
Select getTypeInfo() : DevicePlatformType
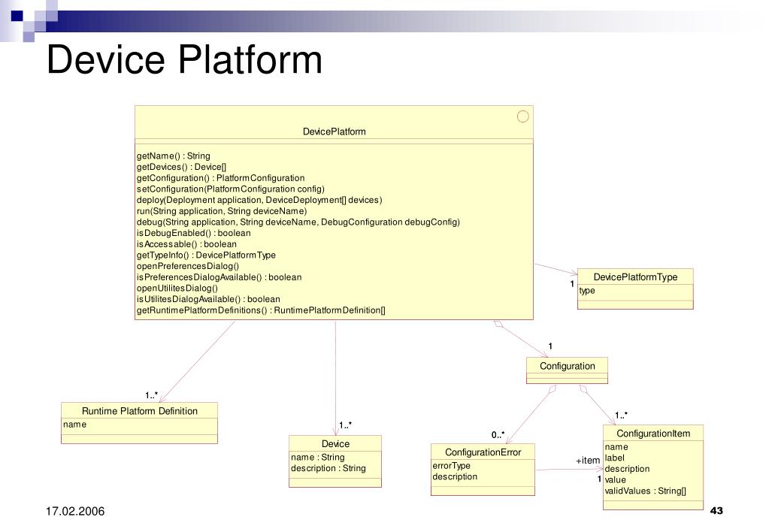click(x=206, y=255)
